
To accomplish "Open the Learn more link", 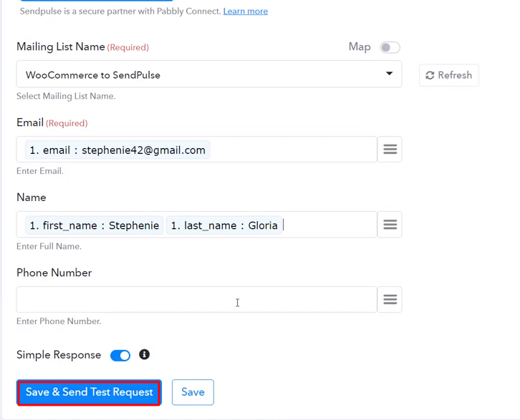I will (246, 11).
